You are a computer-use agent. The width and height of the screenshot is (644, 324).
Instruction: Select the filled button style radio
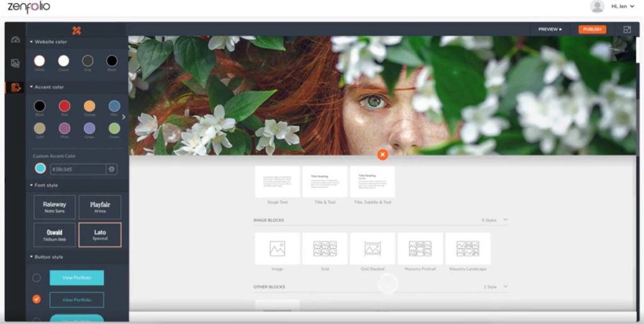click(x=36, y=278)
